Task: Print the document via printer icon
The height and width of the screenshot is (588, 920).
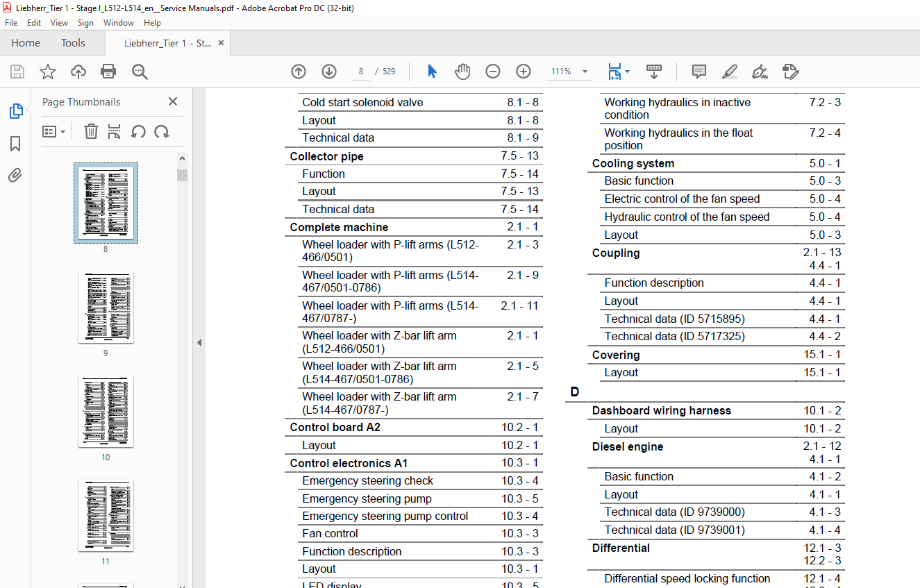Action: tap(108, 72)
